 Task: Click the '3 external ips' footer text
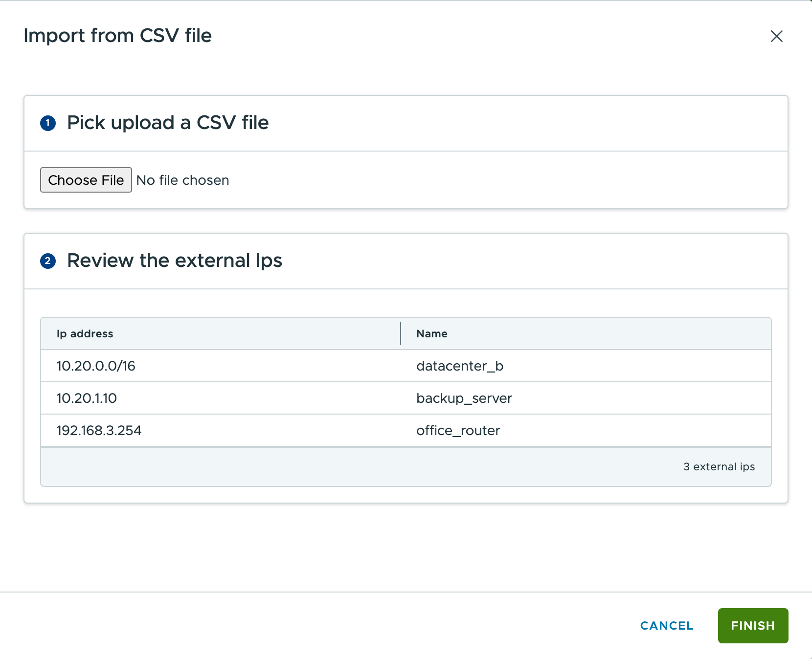(719, 466)
